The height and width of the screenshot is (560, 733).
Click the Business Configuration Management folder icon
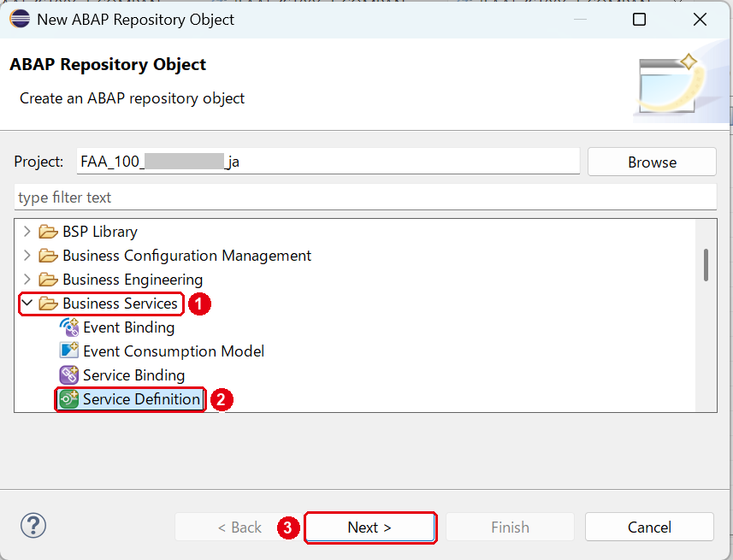[x=48, y=256]
